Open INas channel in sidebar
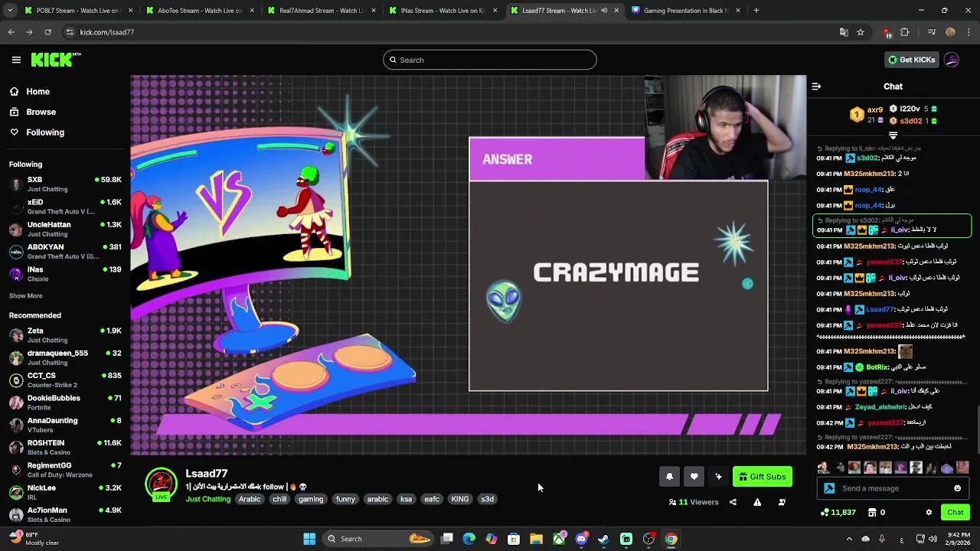This screenshot has height=551, width=980. 64,274
